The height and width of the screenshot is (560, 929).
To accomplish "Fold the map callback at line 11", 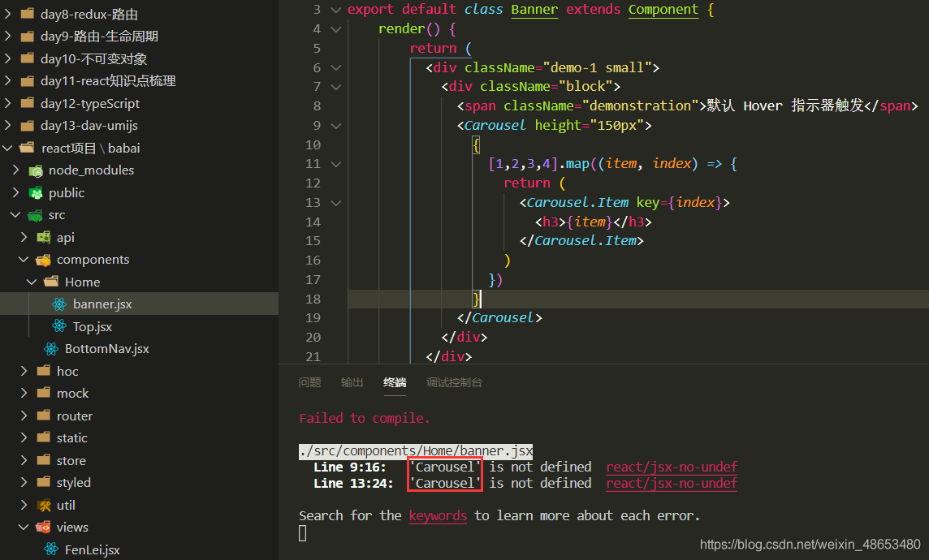I will coord(336,164).
